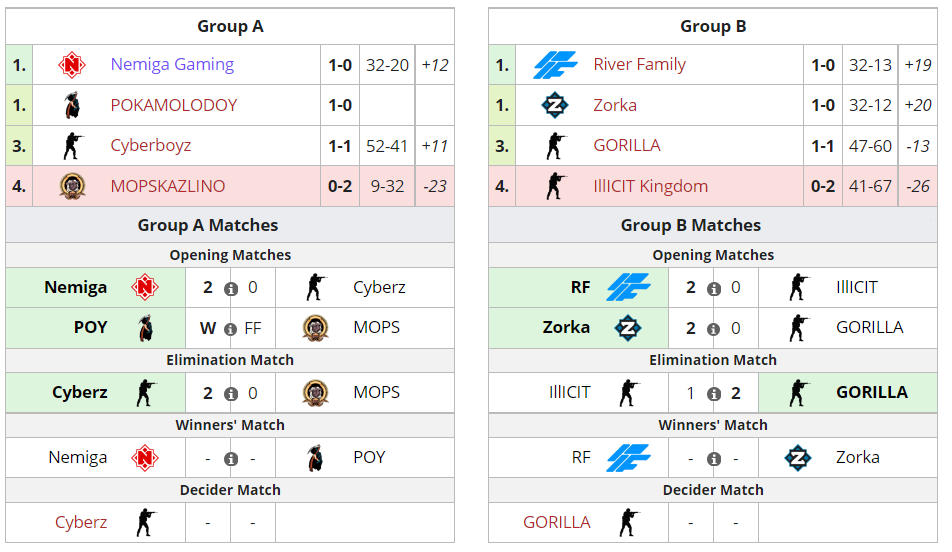The height and width of the screenshot is (552, 952).
Task: Click the Nemiga Gaming logo in Group A standings
Action: click(72, 65)
